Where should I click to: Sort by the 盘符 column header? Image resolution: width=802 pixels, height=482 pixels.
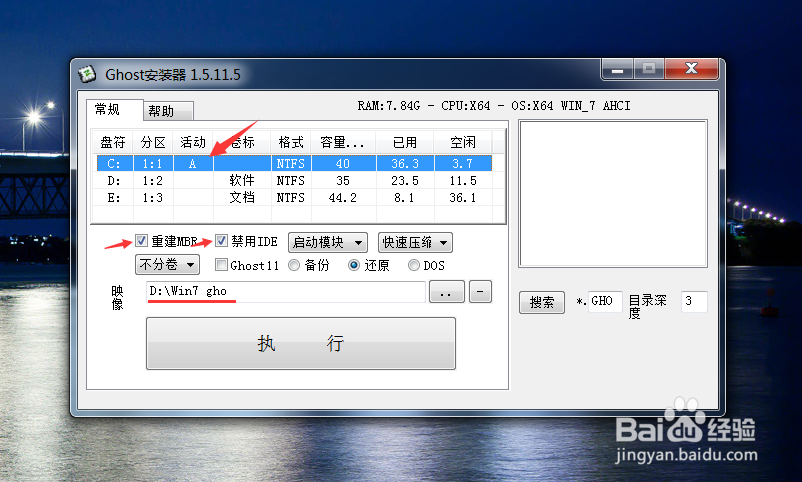113,142
